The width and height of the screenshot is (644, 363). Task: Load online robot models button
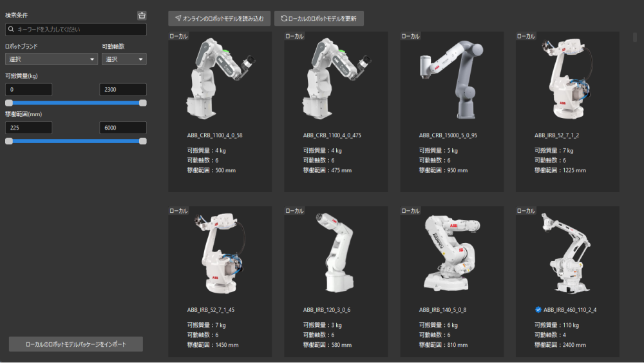220,19
